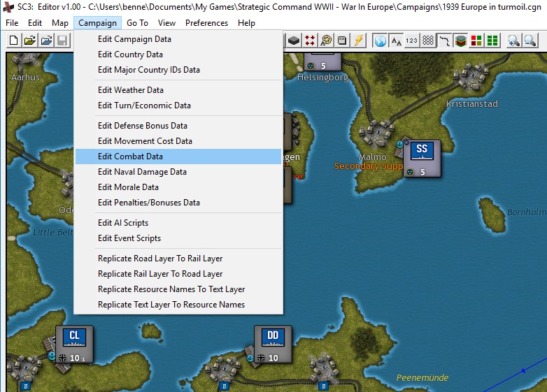This screenshot has width=547, height=392.
Task: Click the dark gray tile block toolbar icon
Action: (294, 41)
